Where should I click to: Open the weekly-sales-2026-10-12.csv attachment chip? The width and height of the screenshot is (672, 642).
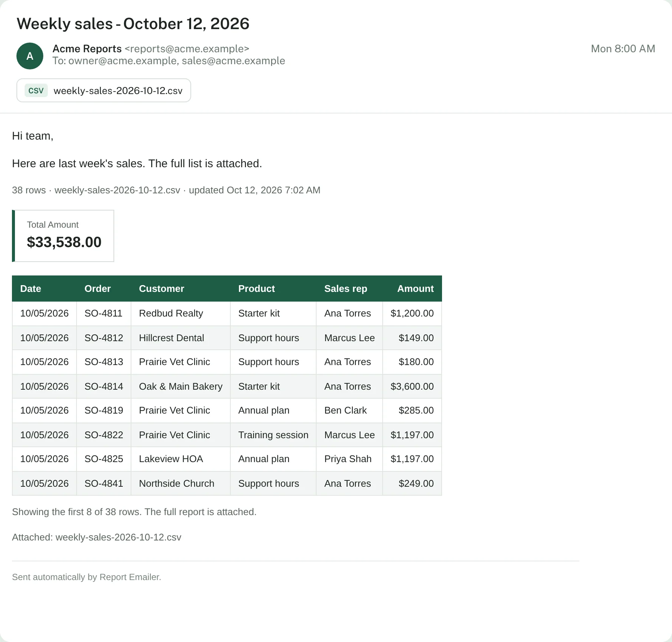pos(104,90)
